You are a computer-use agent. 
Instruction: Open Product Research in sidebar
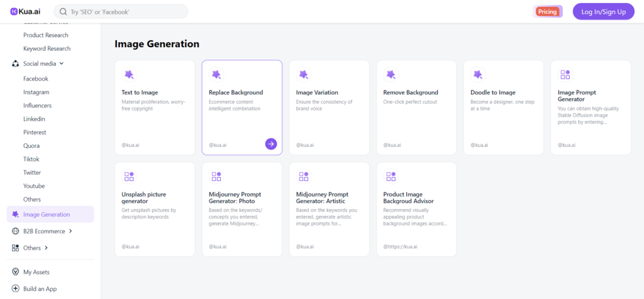coord(46,35)
